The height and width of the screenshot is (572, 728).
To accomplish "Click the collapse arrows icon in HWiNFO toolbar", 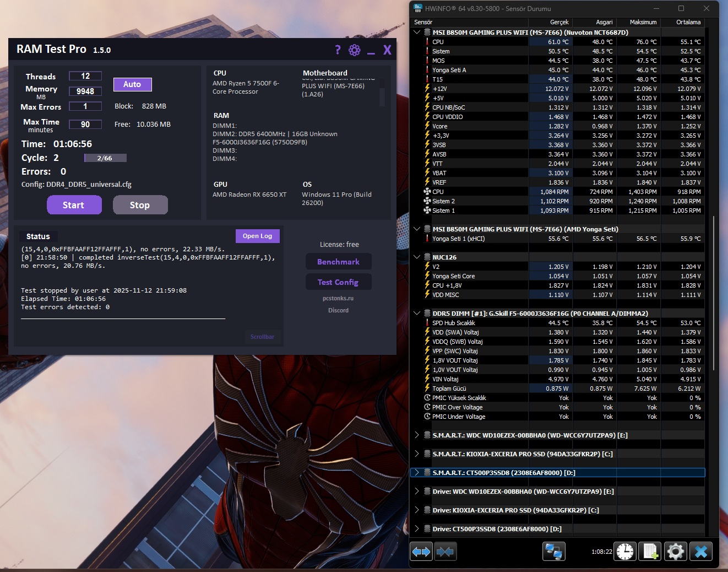I will [445, 551].
